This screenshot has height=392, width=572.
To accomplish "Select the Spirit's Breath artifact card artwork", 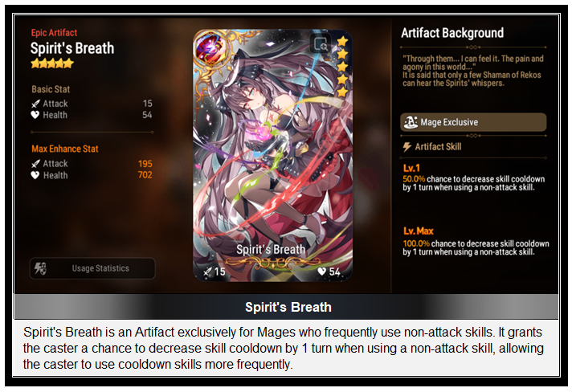I will tap(272, 155).
